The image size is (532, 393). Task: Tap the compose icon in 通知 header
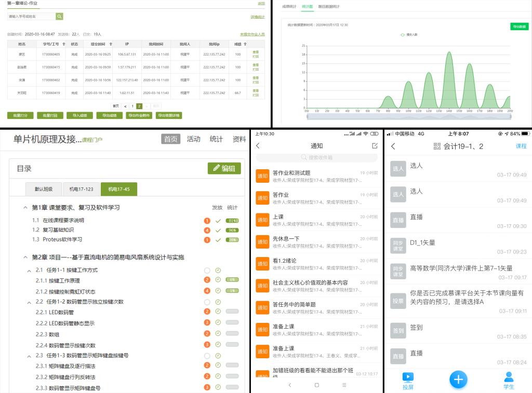375,146
